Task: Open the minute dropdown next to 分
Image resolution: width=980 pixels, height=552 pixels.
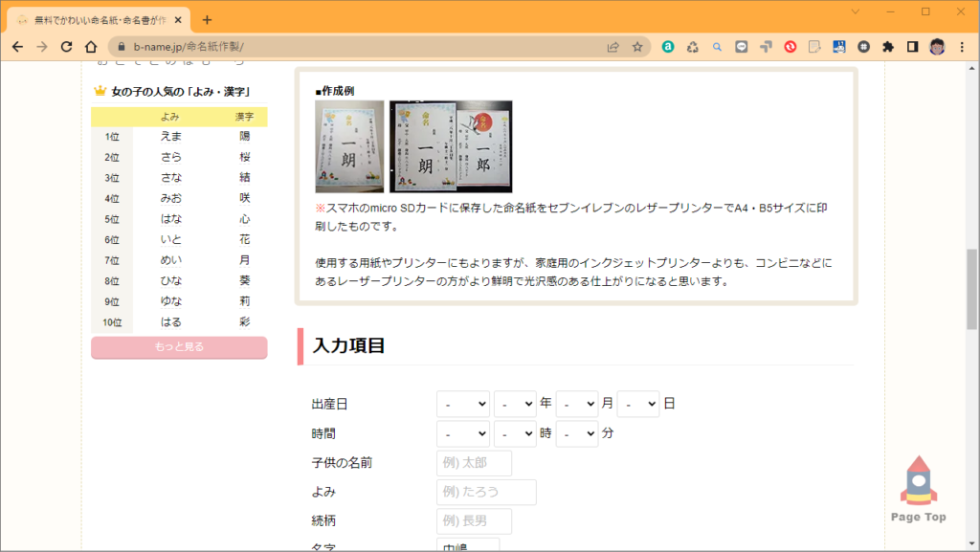Action: [576, 433]
